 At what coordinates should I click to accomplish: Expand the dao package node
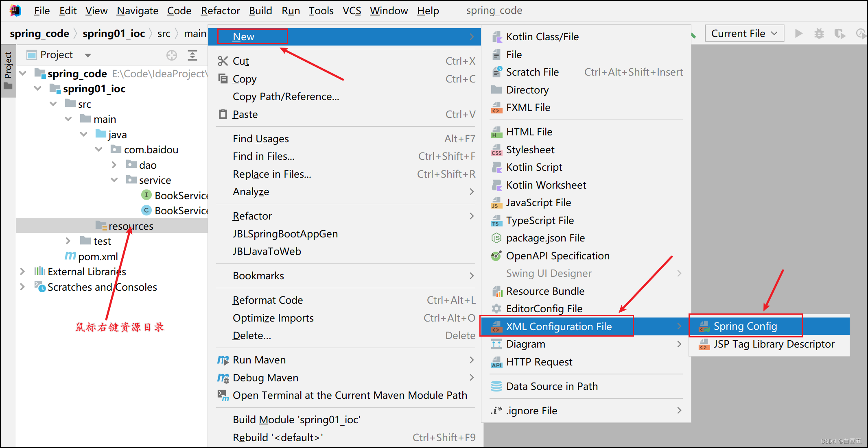[x=114, y=165]
